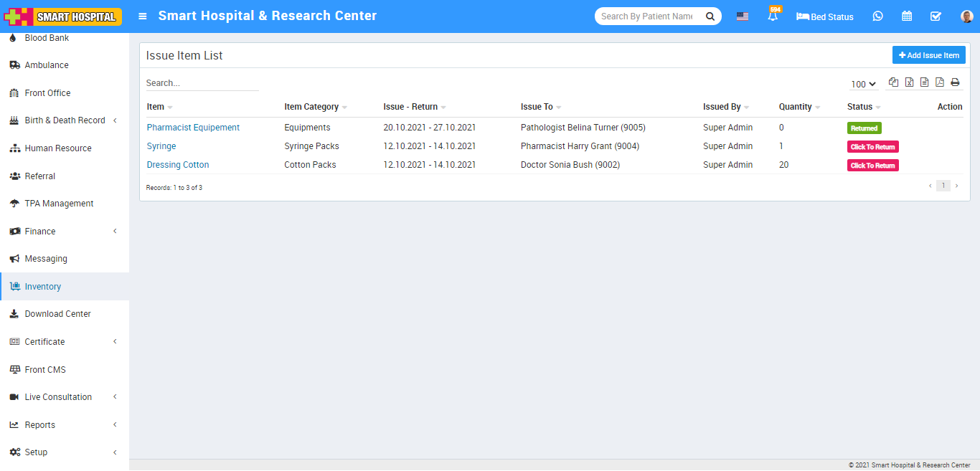This screenshot has width=980, height=471.
Task: Click the print icon above table
Action: 955,82
